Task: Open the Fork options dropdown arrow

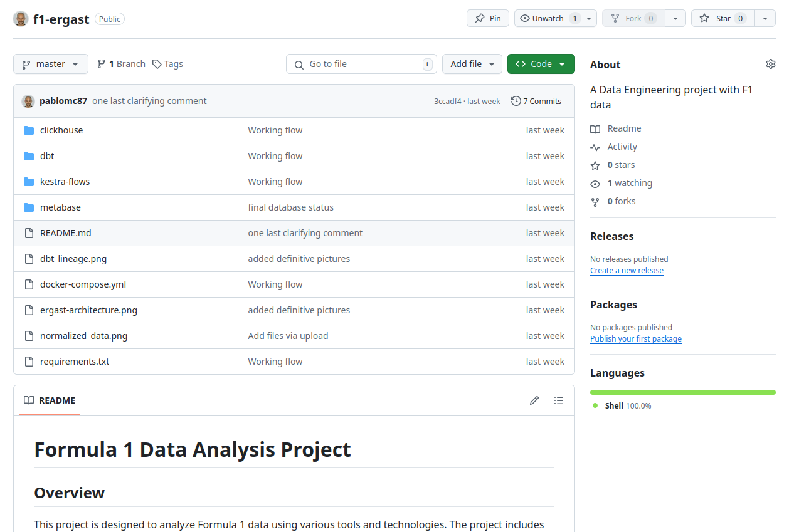Action: point(675,18)
